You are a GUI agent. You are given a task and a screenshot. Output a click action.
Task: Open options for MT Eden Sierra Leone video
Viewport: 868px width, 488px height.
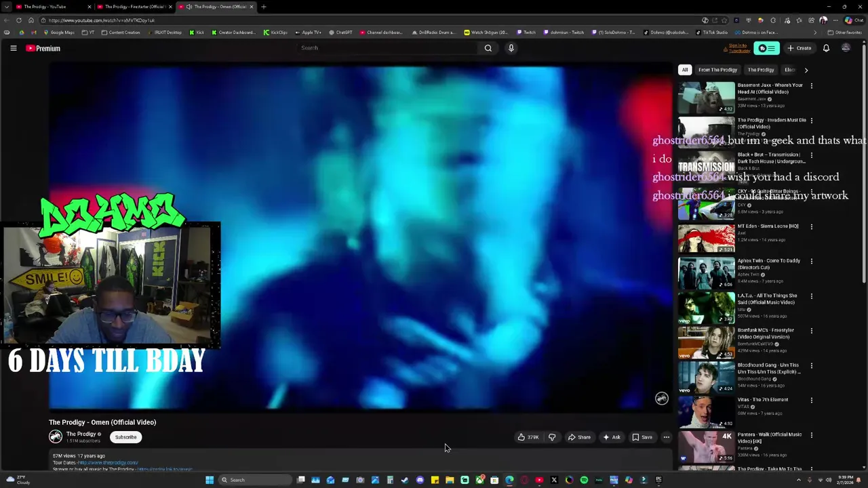point(811,226)
